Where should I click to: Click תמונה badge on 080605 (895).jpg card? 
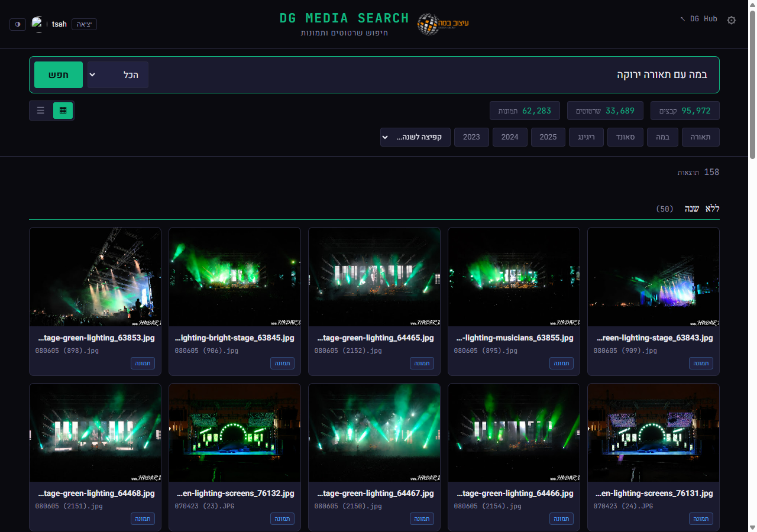pyautogui.click(x=561, y=363)
